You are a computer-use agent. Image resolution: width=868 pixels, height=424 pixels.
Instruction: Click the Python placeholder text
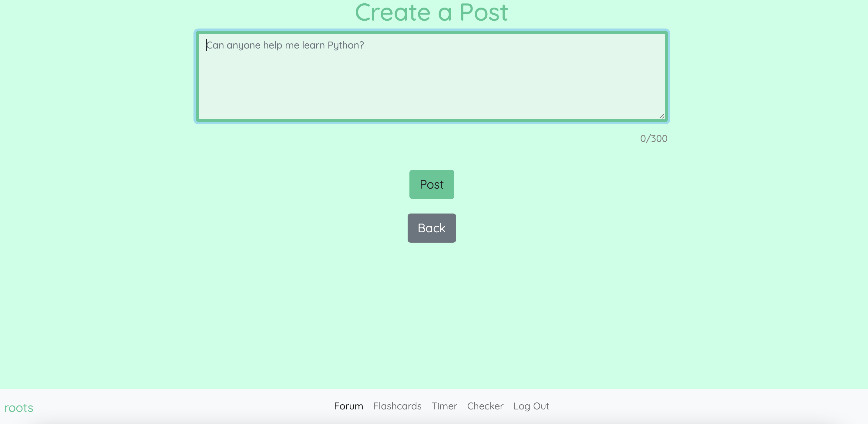285,45
